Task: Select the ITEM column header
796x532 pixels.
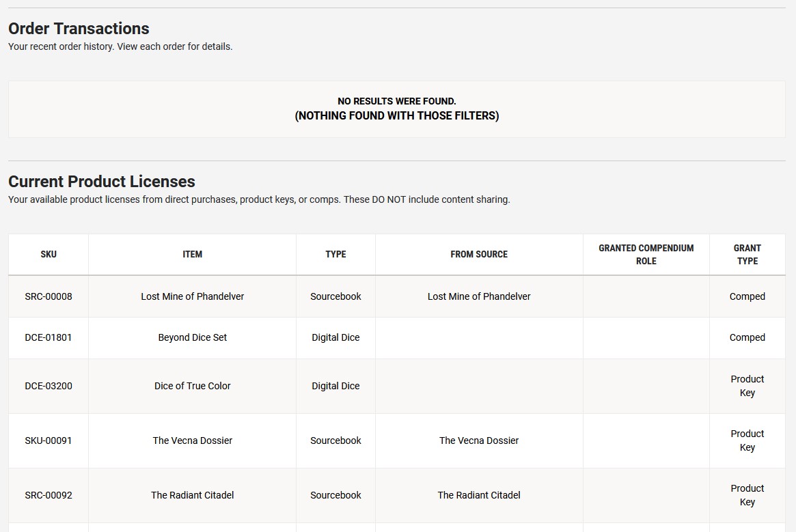Action: [x=192, y=254]
